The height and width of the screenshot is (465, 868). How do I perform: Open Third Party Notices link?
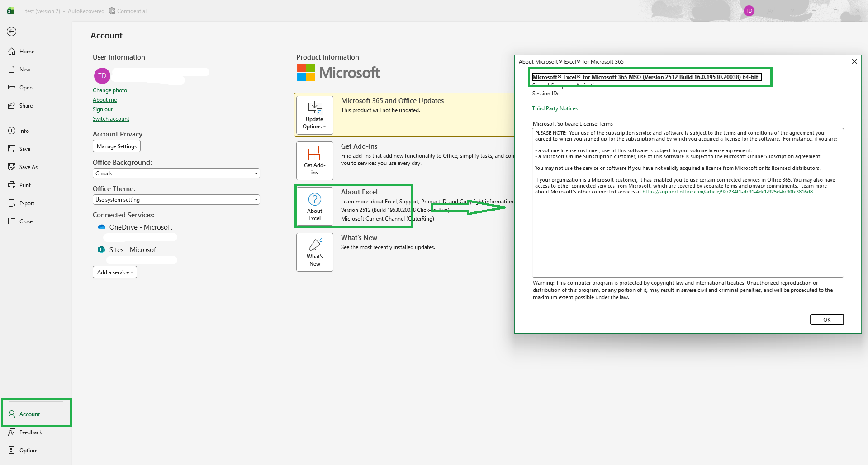(555, 108)
